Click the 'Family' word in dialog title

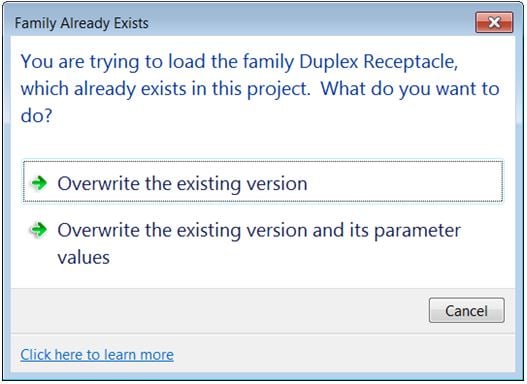coord(36,23)
